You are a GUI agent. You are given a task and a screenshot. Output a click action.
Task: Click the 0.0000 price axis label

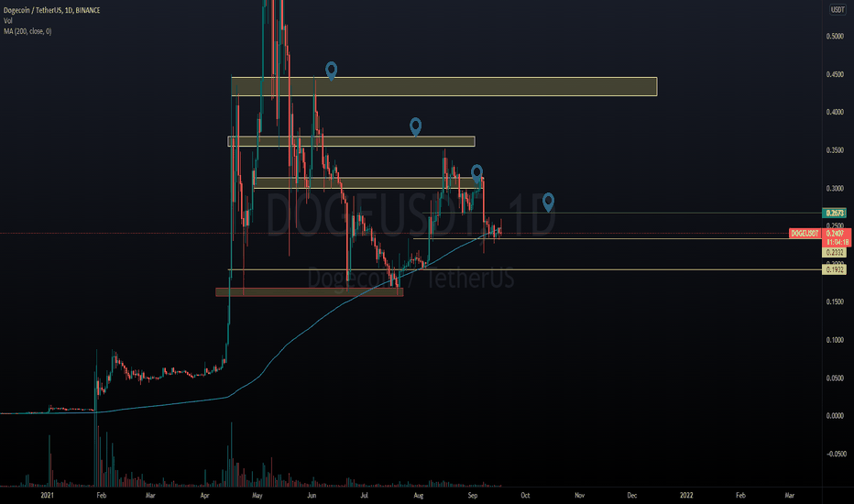[835, 416]
